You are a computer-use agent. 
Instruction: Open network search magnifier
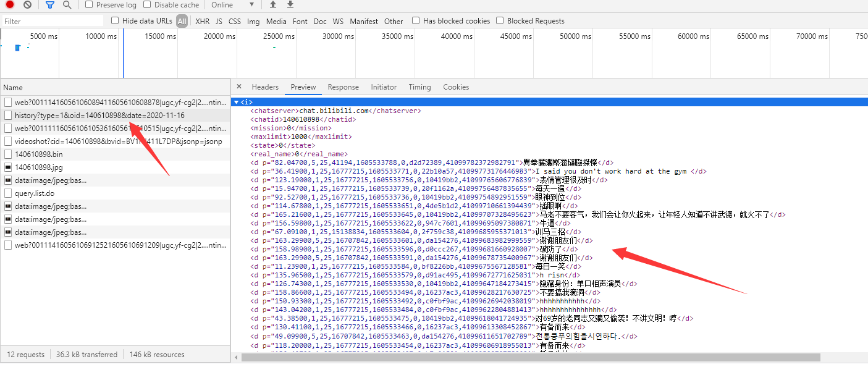tap(67, 4)
